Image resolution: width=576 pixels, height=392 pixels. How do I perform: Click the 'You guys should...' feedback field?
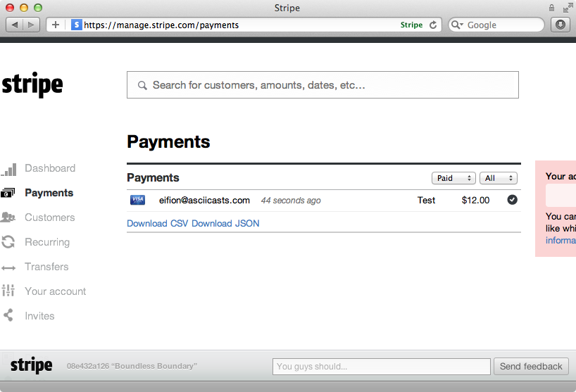[x=382, y=366]
